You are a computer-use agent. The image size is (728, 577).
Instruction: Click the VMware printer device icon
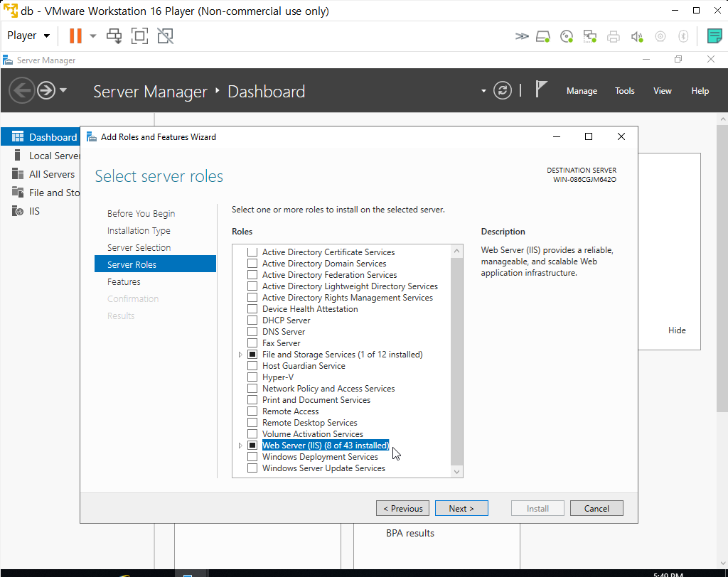(x=614, y=36)
